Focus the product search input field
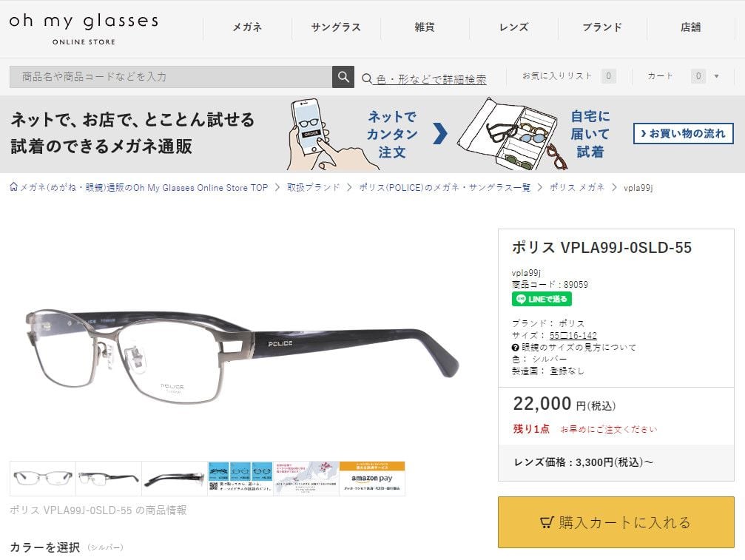Viewport: 745px width, 560px height. coord(171,76)
